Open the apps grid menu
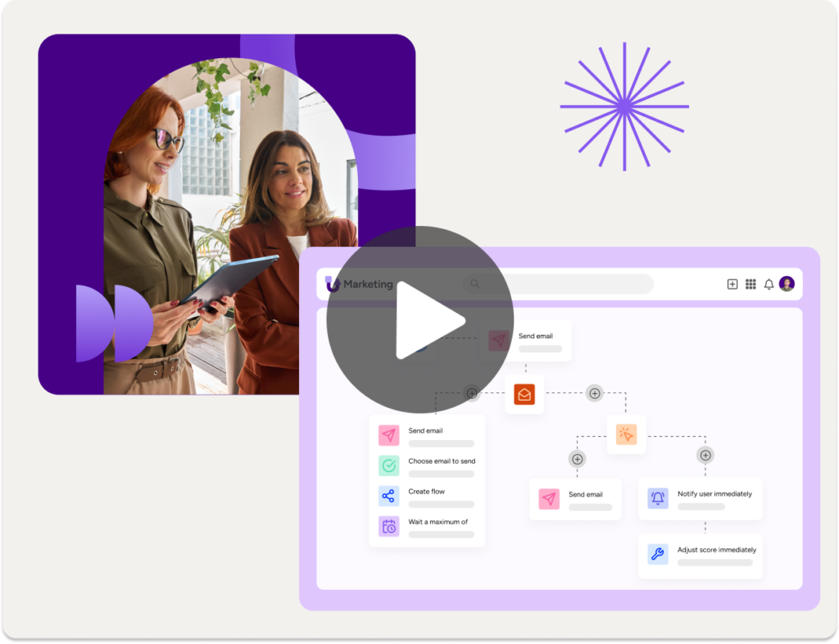The height and width of the screenshot is (644, 839). (751, 284)
